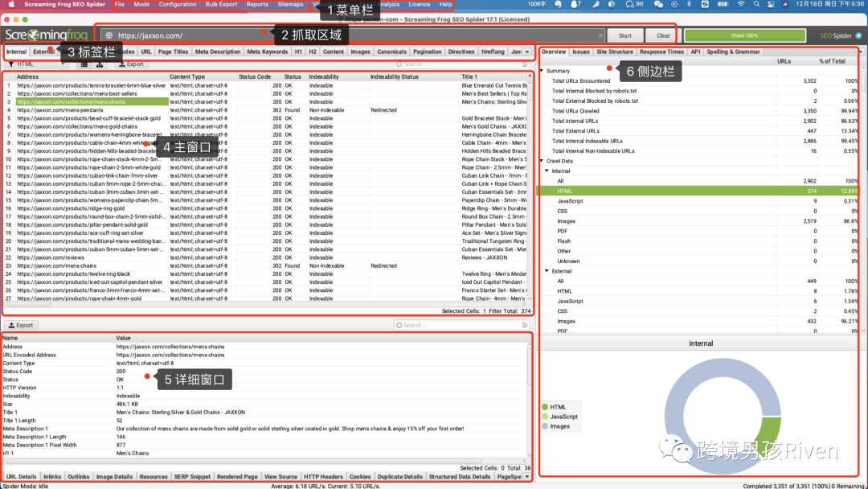The width and height of the screenshot is (868, 489).
Task: Click the lower details Search field
Action: pyautogui.click(x=461, y=325)
